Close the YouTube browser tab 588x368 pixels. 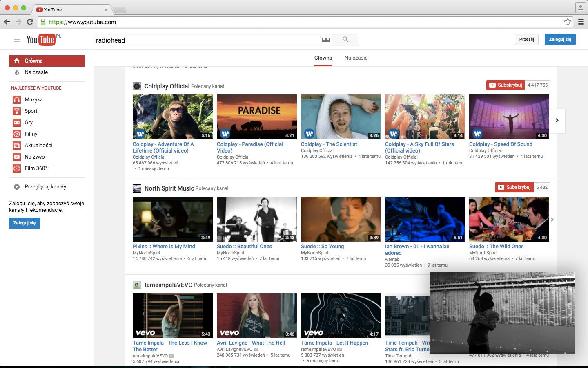pos(106,9)
